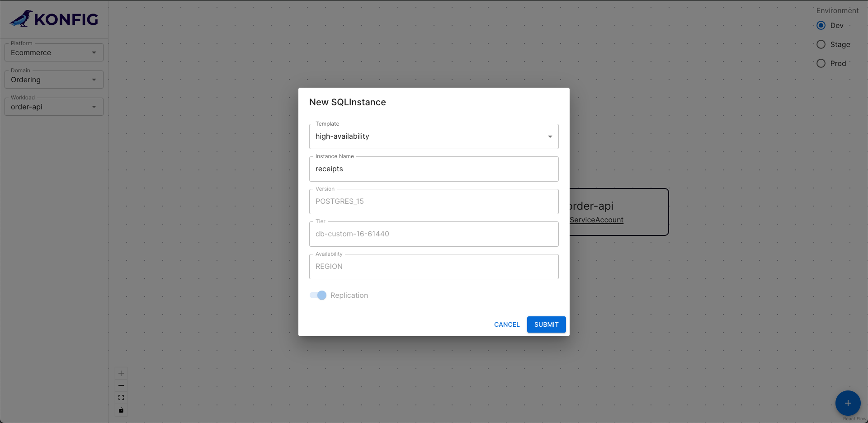This screenshot has height=423, width=868.
Task: Open the ServiceAccount link
Action: point(596,220)
